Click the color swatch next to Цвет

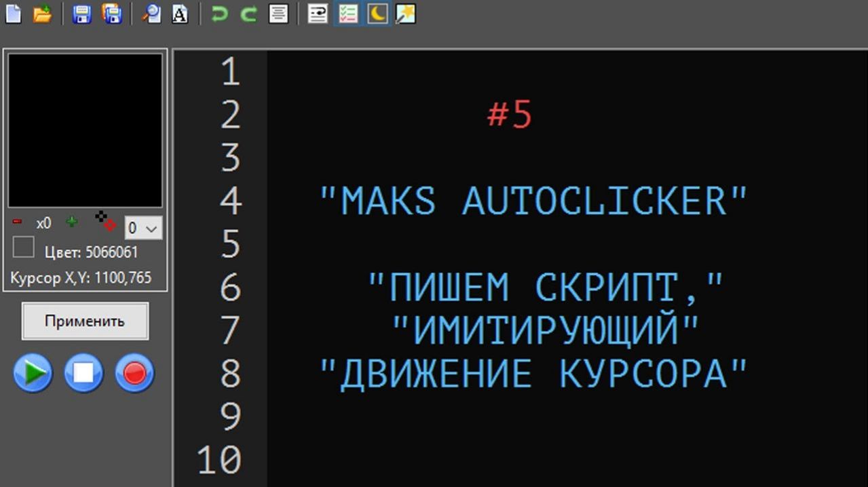pos(24,247)
